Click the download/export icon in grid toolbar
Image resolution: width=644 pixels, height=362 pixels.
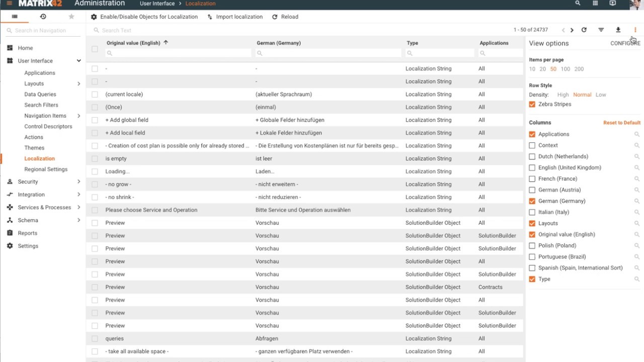618,30
